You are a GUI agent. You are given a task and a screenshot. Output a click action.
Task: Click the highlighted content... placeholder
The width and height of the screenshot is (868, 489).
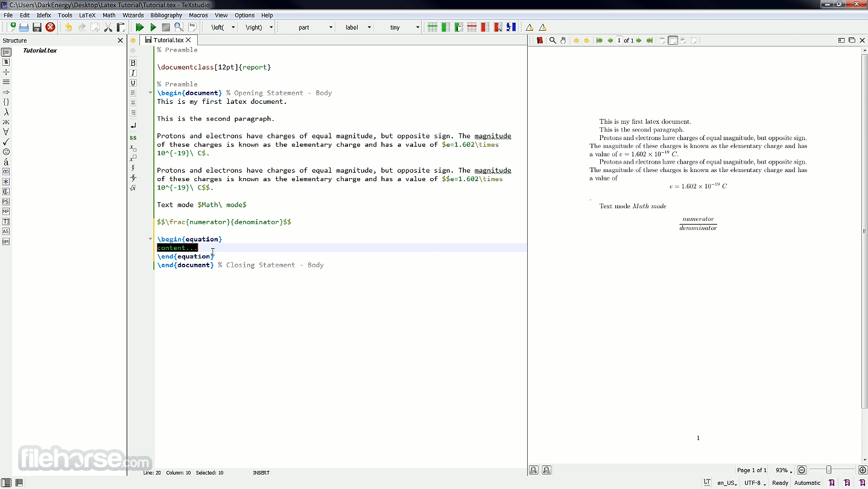point(177,248)
